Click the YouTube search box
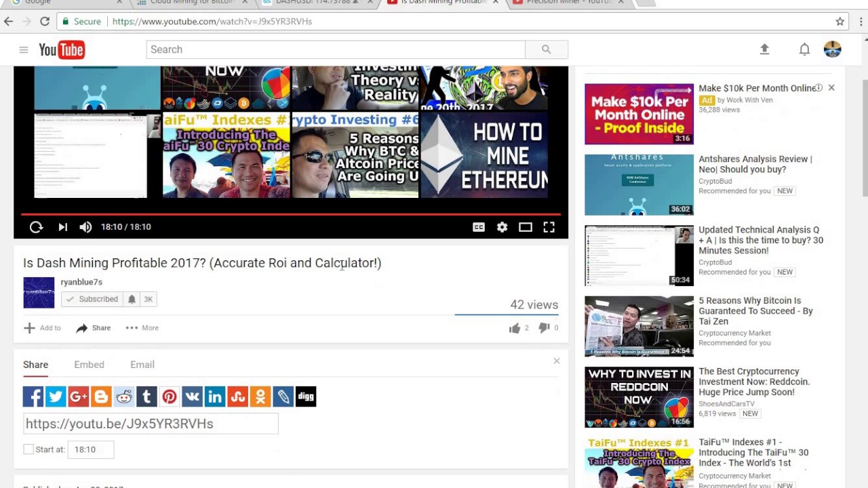Image resolution: width=868 pixels, height=488 pixels. 336,49
